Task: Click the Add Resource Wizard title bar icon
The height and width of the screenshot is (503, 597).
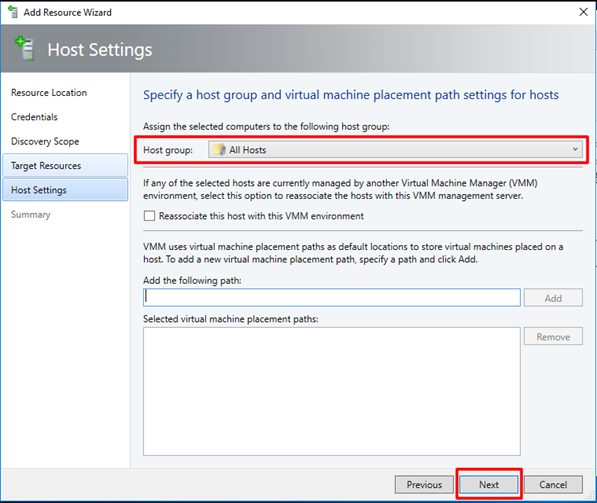Action: 13,12
